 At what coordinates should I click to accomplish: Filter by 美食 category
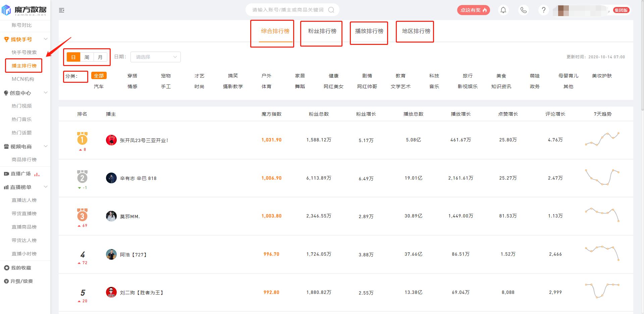pos(501,76)
